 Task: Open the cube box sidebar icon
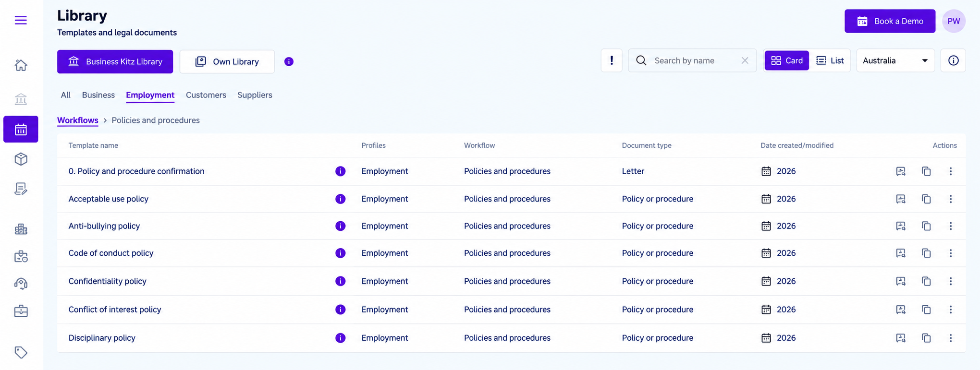21,159
